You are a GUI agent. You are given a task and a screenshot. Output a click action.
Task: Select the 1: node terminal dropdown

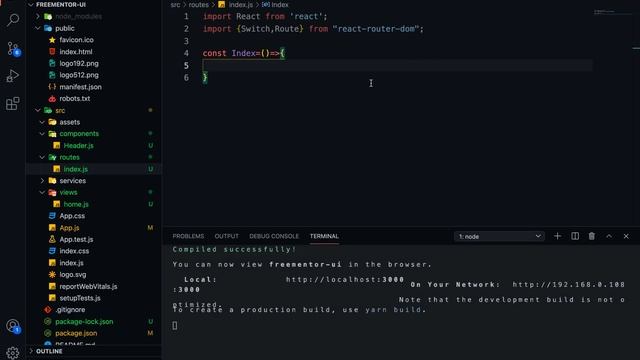pos(499,236)
